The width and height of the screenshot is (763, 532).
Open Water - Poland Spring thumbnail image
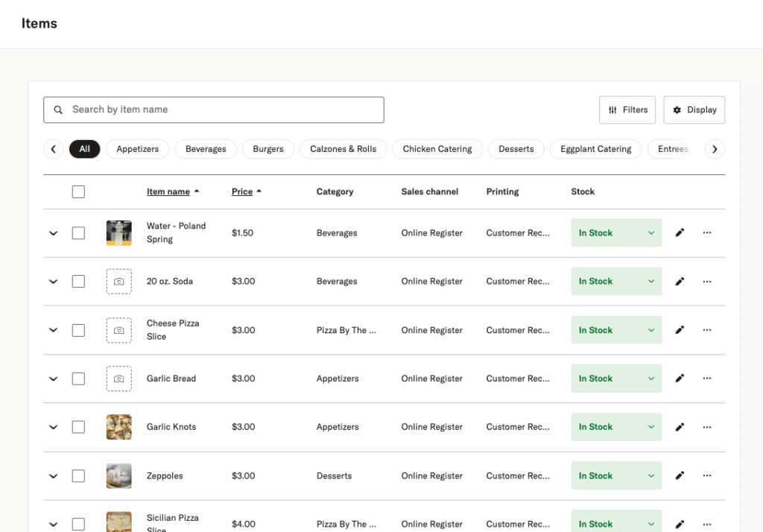pyautogui.click(x=118, y=232)
